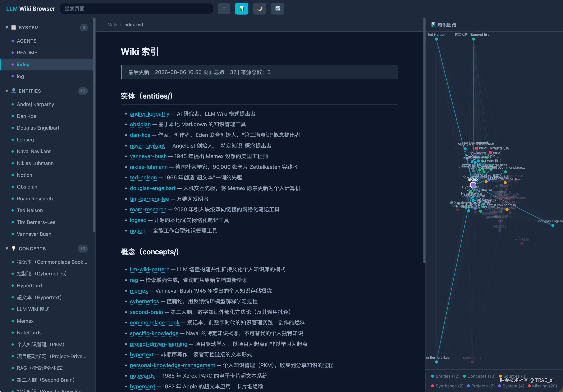Select the index page in sidebar
Viewport: 563px width, 392px height.
click(47, 65)
